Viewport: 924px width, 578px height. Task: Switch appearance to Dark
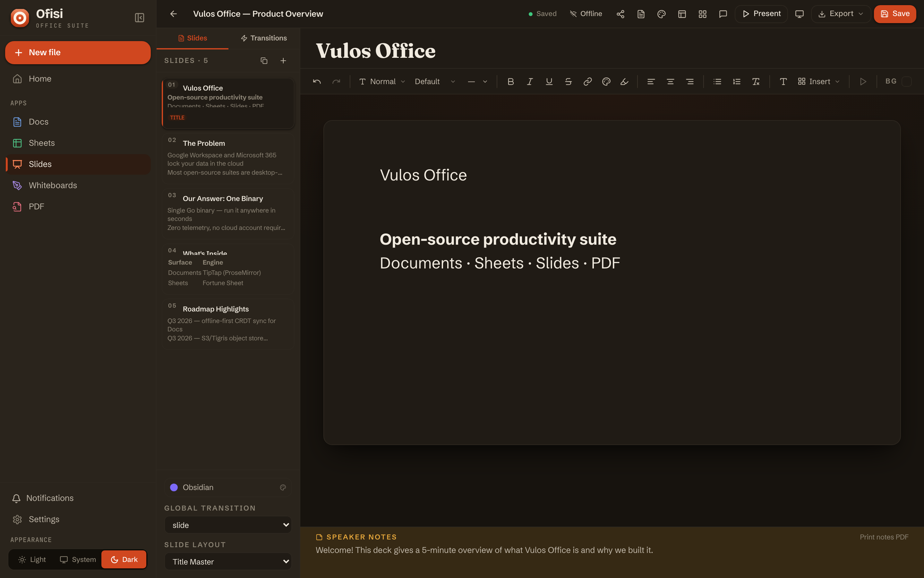coord(124,560)
